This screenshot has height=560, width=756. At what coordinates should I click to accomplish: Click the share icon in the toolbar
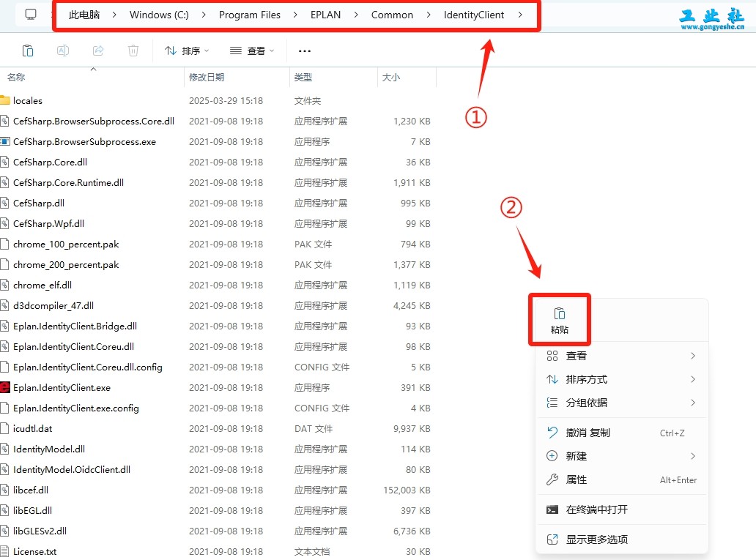point(98,51)
